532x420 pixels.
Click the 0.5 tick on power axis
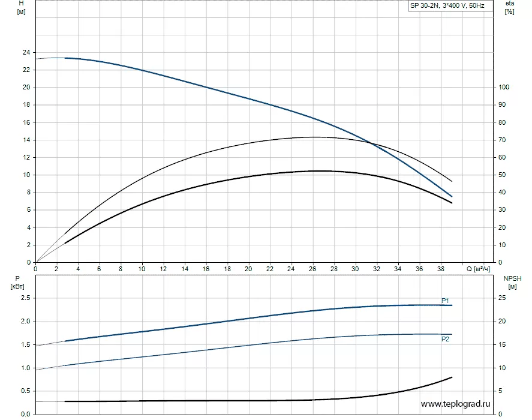[25, 391]
